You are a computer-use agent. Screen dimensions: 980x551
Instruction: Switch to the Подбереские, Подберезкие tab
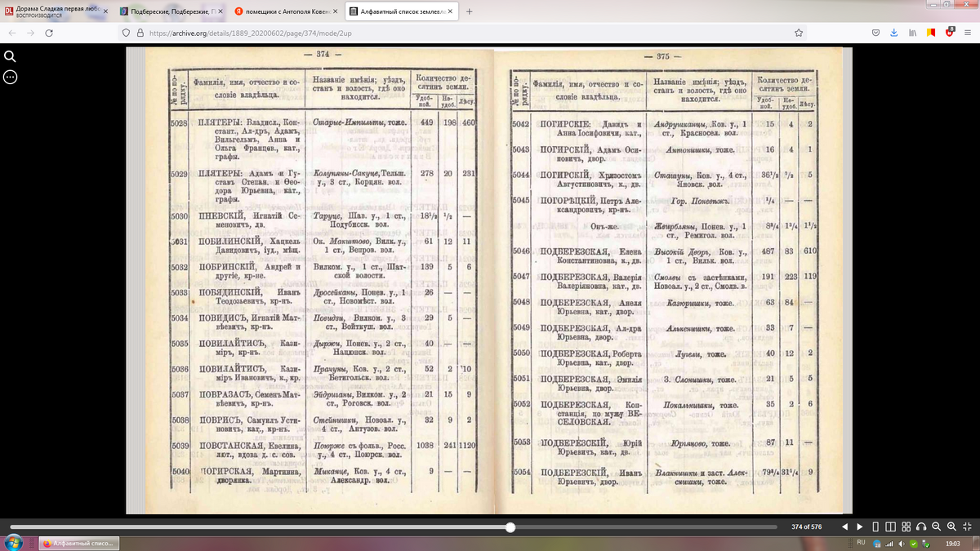click(171, 12)
